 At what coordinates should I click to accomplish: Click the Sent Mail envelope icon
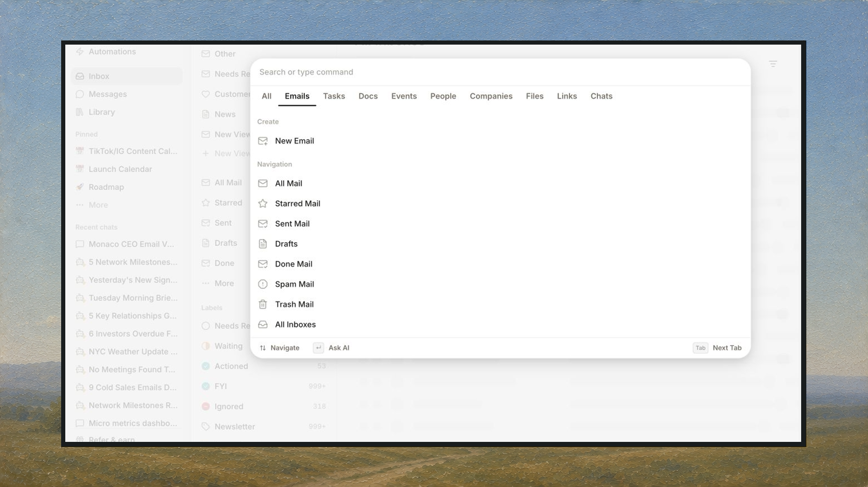[263, 224]
